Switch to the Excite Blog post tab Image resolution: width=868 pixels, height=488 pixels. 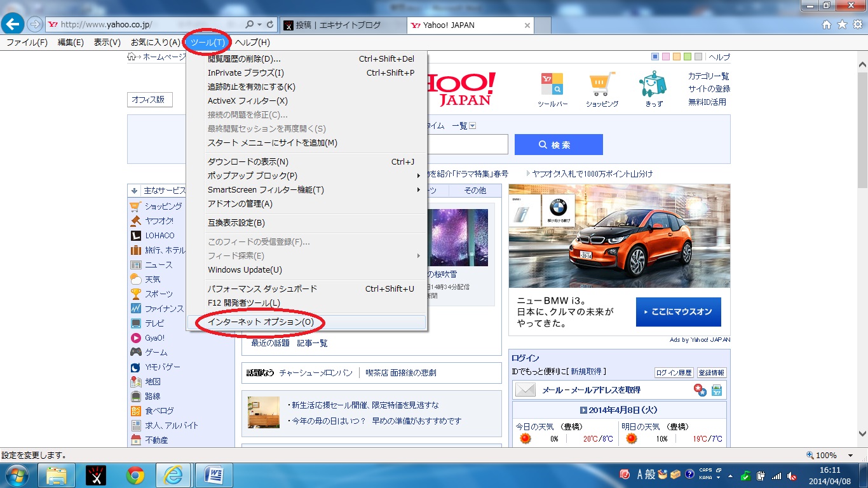[342, 25]
